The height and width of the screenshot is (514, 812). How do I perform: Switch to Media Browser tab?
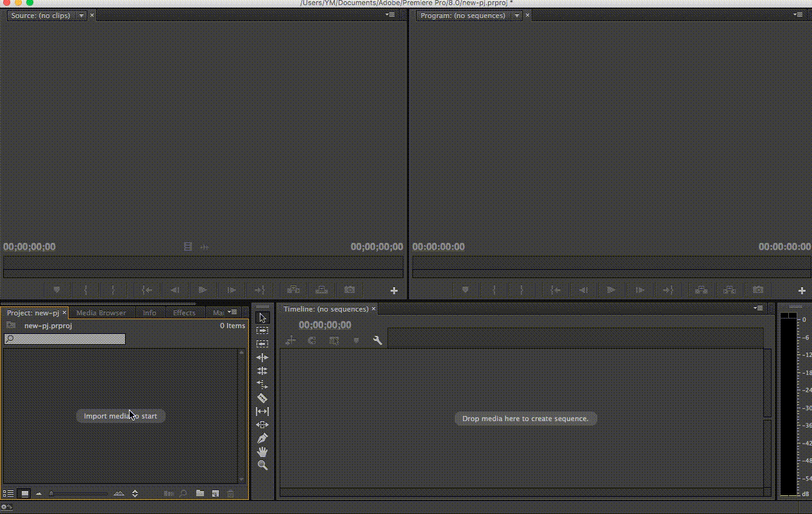point(101,313)
